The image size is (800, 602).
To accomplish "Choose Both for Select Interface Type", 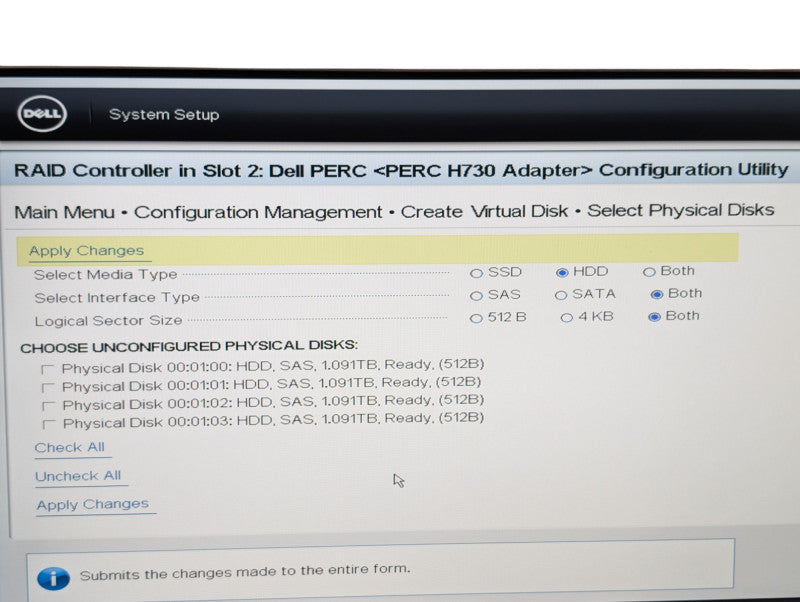I will coord(657,294).
